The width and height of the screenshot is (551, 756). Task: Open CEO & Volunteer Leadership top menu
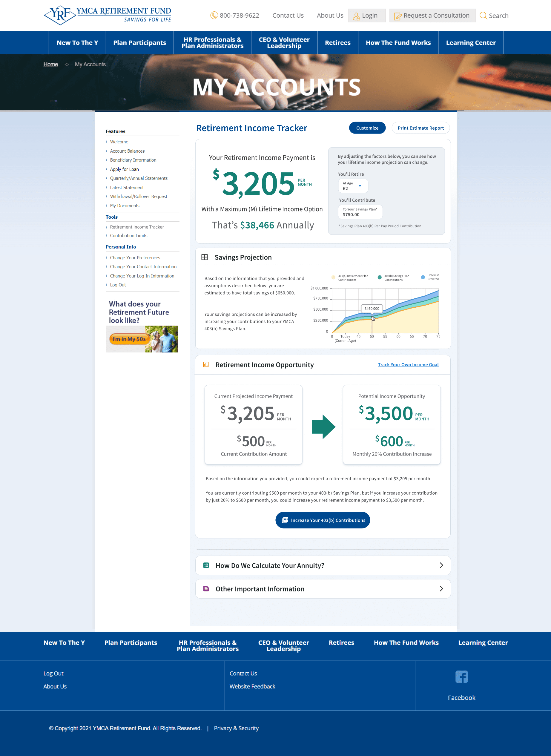284,43
